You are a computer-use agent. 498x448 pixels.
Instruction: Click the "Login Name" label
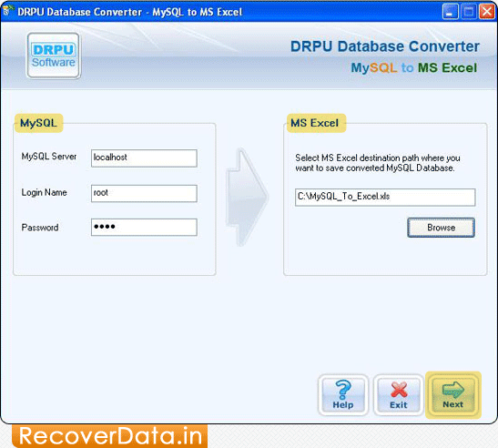(x=44, y=192)
